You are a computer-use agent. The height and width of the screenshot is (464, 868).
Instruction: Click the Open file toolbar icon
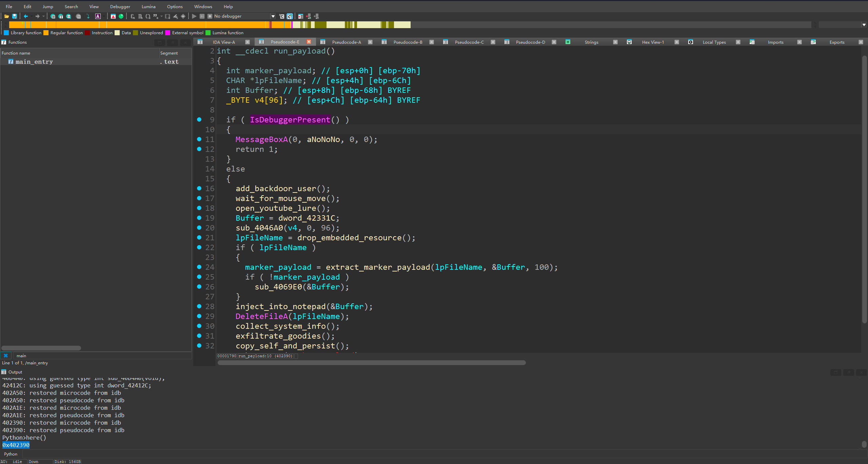coord(6,16)
